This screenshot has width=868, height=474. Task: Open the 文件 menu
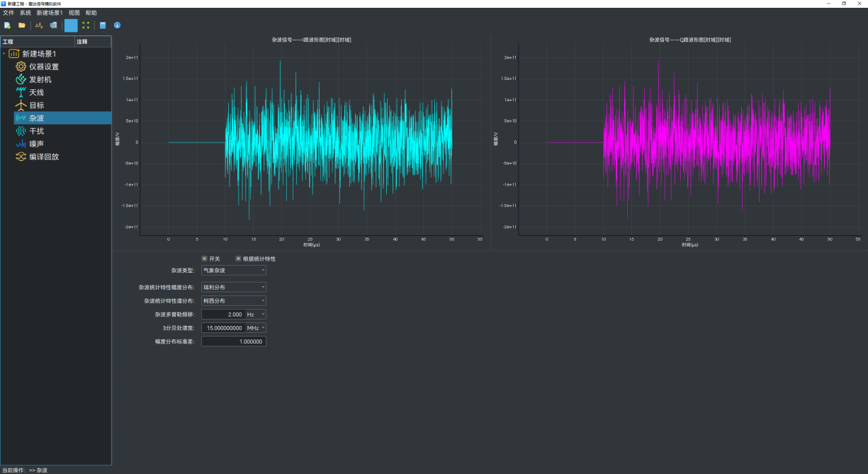pyautogui.click(x=9, y=13)
